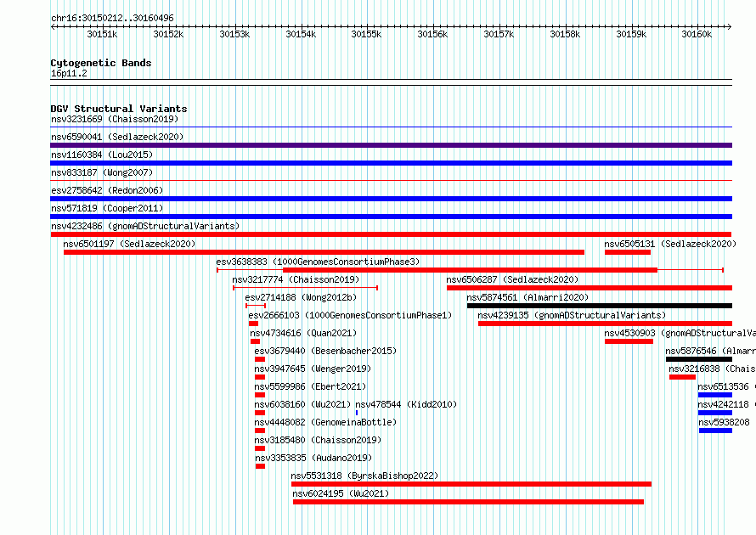Open esv3638383 1000GenomesConsortiumPhase3 label

click(x=318, y=262)
